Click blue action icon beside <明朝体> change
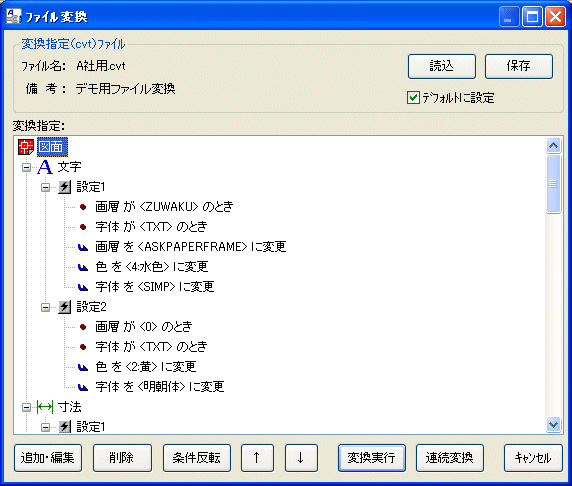This screenshot has width=572, height=486. [x=83, y=387]
